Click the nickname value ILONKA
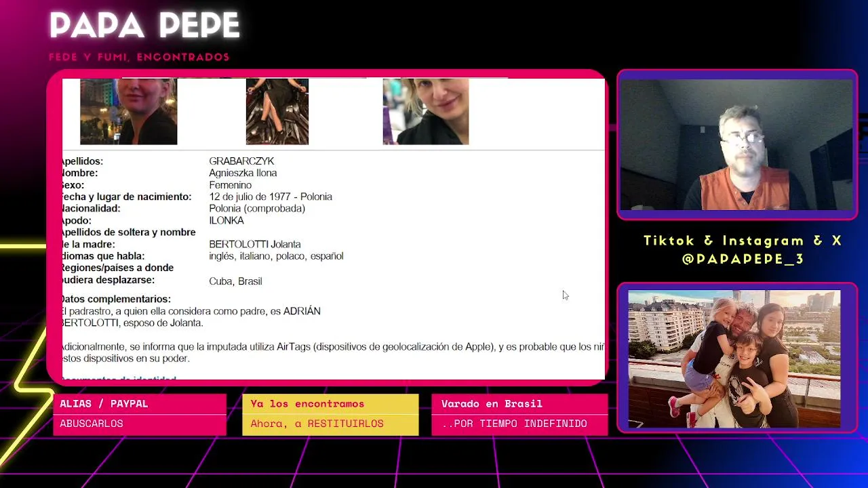The width and height of the screenshot is (868, 488). pyautogui.click(x=226, y=220)
